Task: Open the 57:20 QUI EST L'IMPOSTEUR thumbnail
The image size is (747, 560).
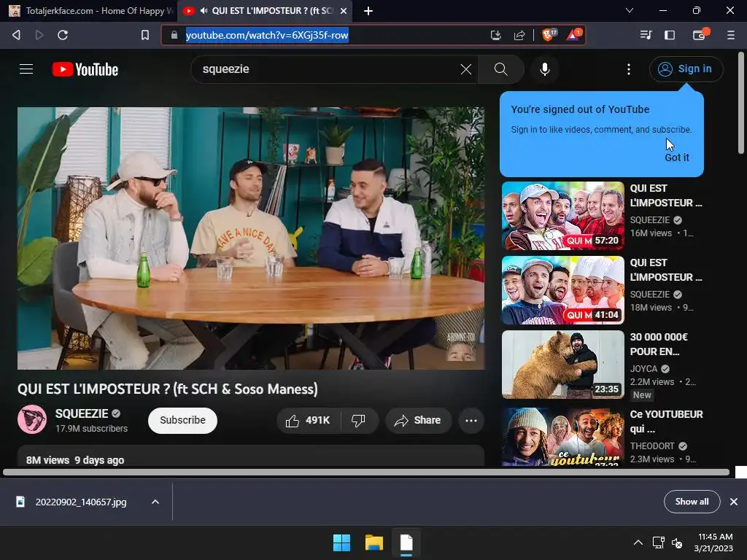Action: tap(562, 216)
